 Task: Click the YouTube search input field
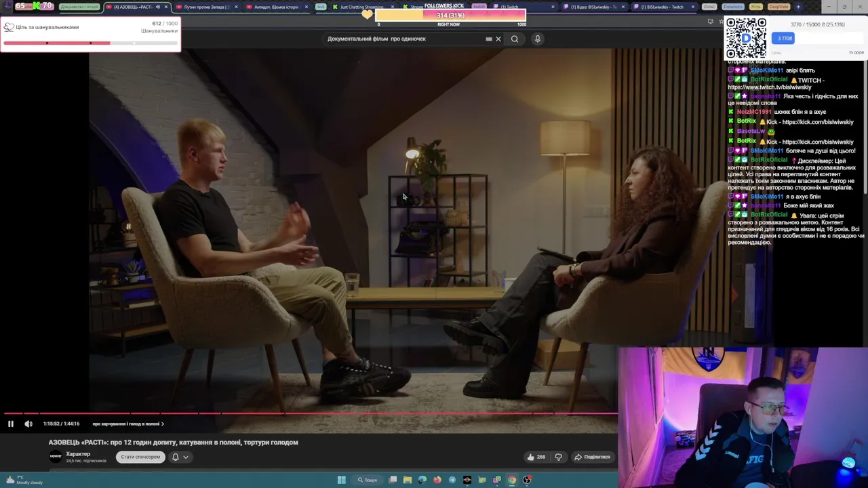tap(403, 39)
